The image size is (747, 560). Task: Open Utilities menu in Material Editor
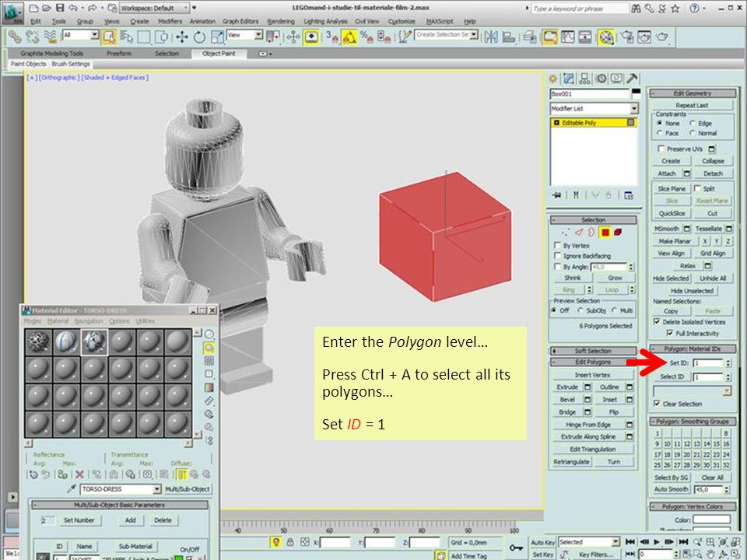[145, 321]
